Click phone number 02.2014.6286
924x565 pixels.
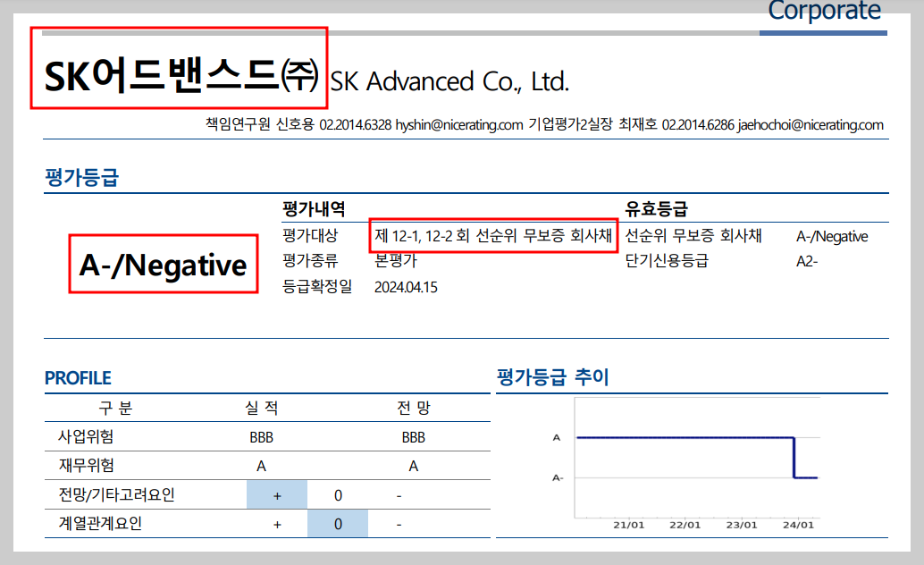click(698, 125)
